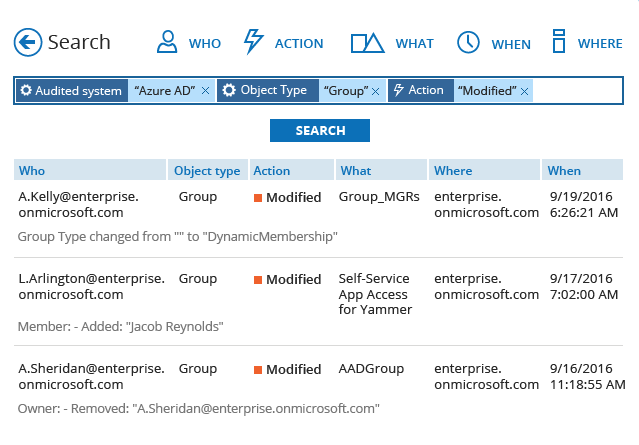This screenshot has height=445, width=639.
Task: Open the WHO filter label
Action: click(205, 43)
